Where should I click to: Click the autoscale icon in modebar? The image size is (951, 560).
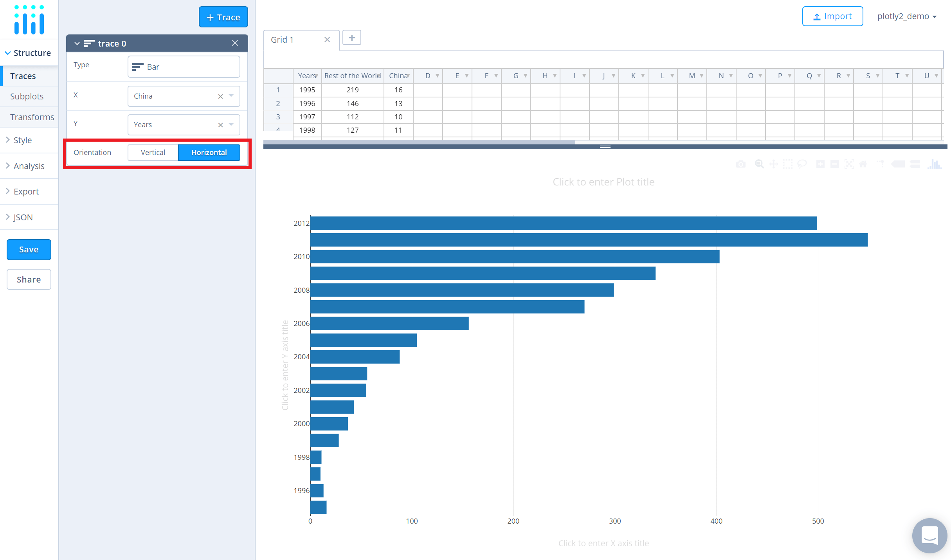pos(849,164)
